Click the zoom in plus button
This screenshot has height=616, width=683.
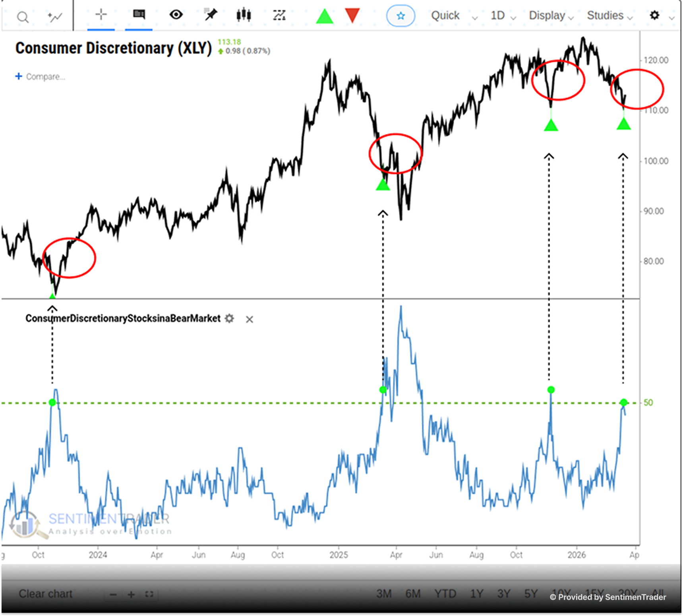tap(131, 595)
